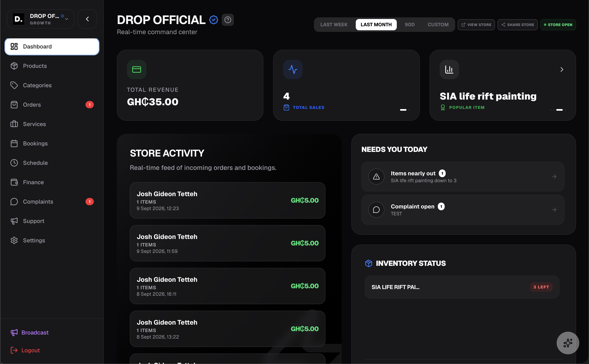This screenshot has height=364, width=589.
Task: Click the Items nearly out count badge
Action: tap(442, 173)
